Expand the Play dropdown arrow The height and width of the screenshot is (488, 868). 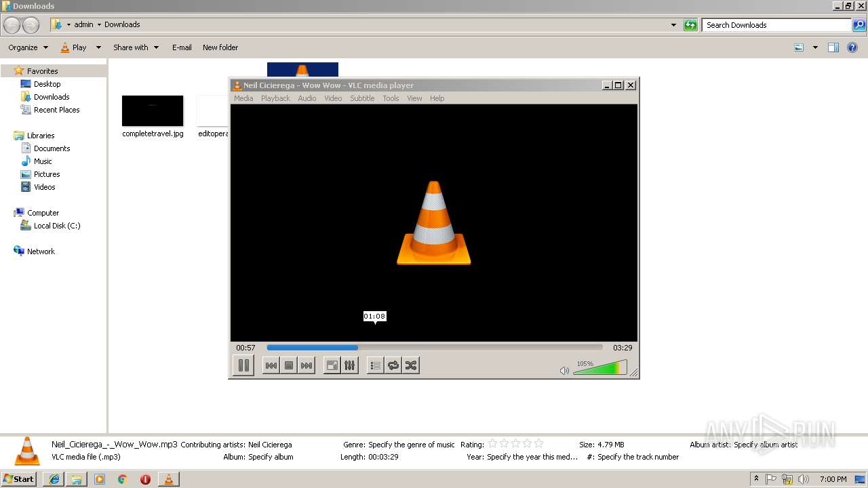coord(98,47)
